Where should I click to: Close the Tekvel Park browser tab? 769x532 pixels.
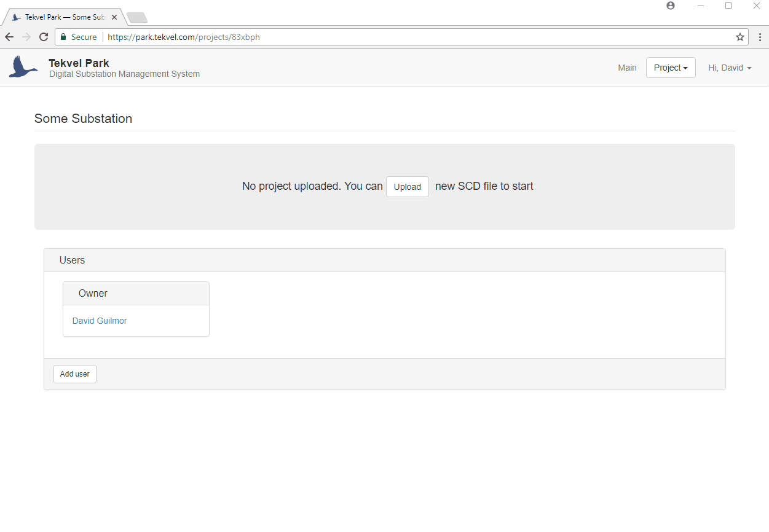pos(114,17)
